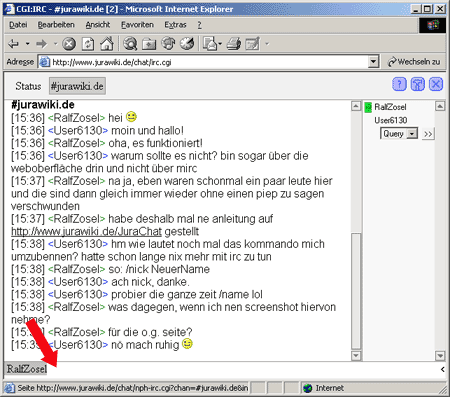Open the Query action dropdown
450x397 pixels.
tap(399, 134)
